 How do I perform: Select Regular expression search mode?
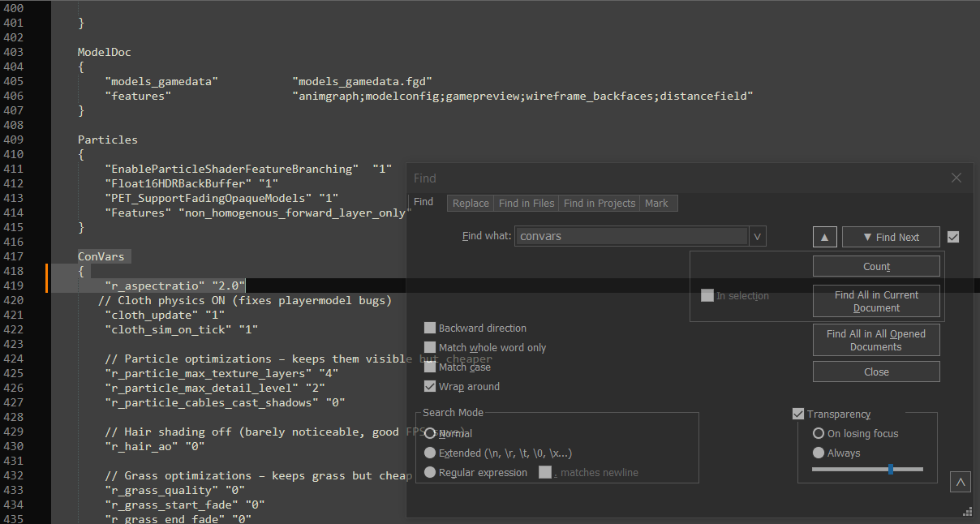[x=430, y=473]
